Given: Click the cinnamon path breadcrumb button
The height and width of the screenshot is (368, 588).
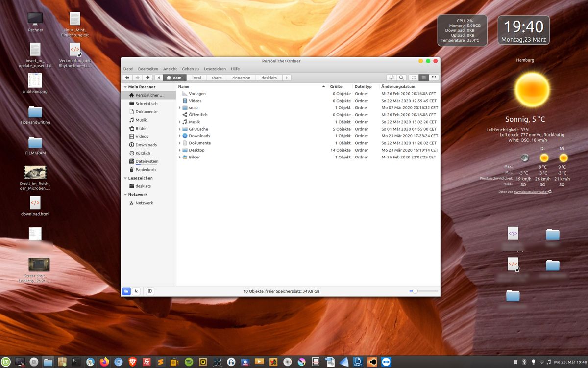Looking at the screenshot, I should [241, 78].
